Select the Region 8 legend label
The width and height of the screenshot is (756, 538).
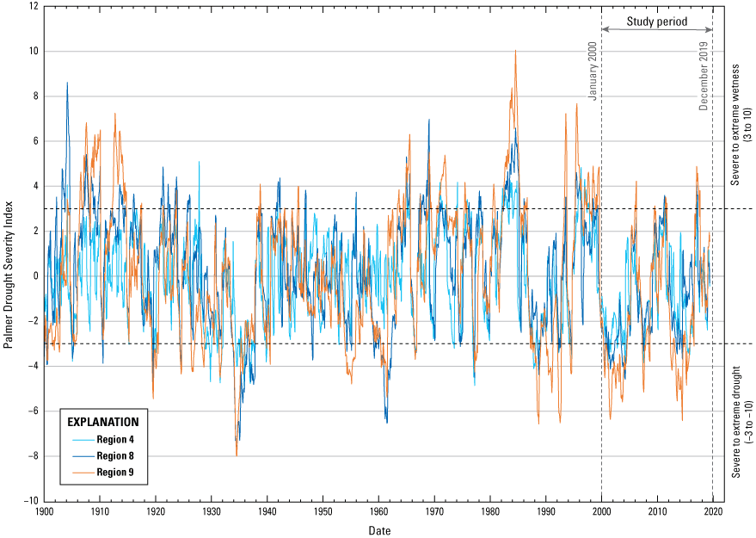pos(115,455)
